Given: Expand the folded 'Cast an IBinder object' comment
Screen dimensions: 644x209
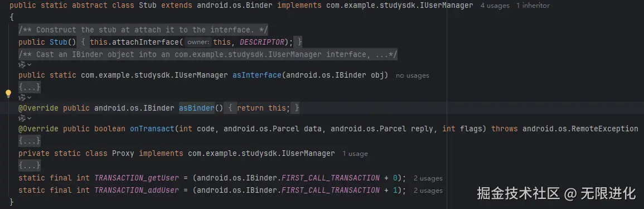Looking at the screenshot, I should (208, 55).
